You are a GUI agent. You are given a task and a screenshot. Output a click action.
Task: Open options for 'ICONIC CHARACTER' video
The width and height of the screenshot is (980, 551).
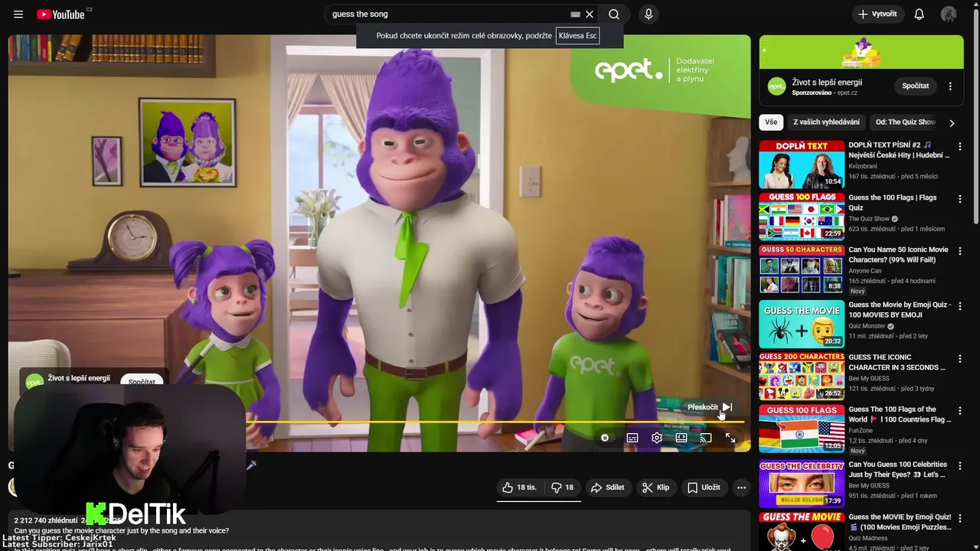point(959,358)
